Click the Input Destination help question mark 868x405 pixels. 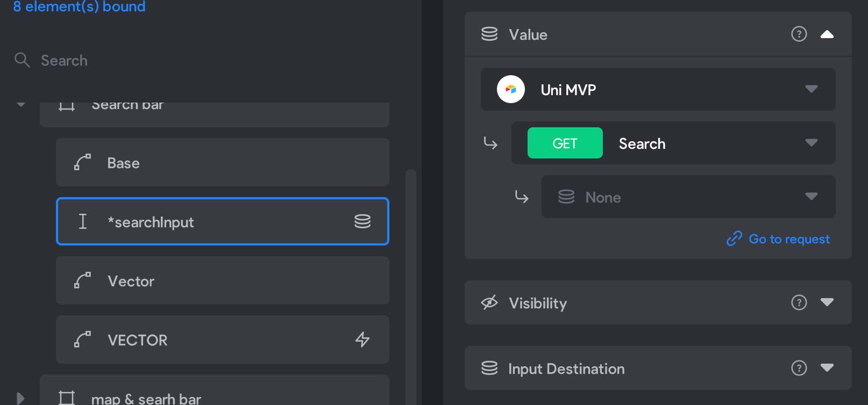[799, 368]
